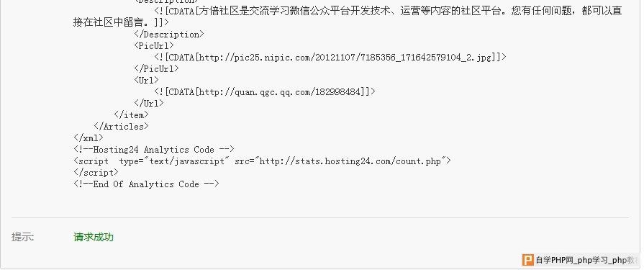Click the opening <PicUrl> tag
This screenshot has height=270, width=644.
154,45
